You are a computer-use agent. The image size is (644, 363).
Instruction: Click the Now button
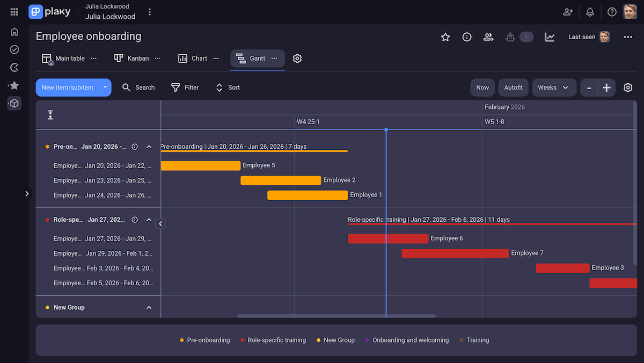[482, 87]
